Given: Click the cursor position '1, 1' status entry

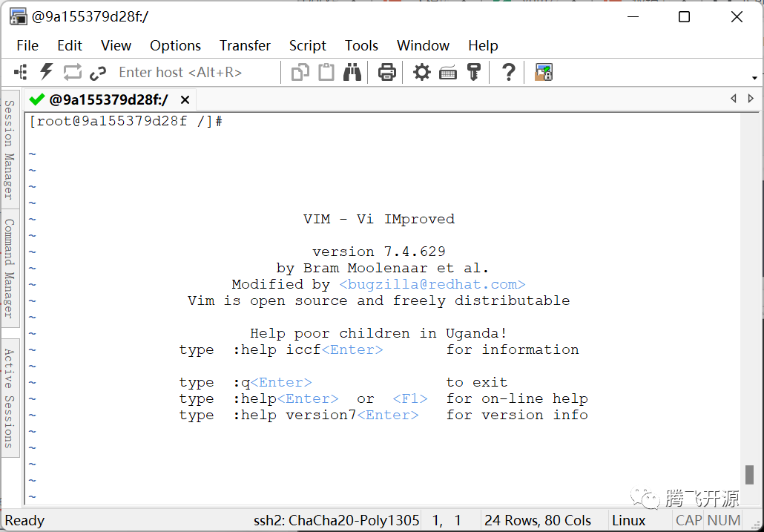Looking at the screenshot, I should [x=447, y=521].
